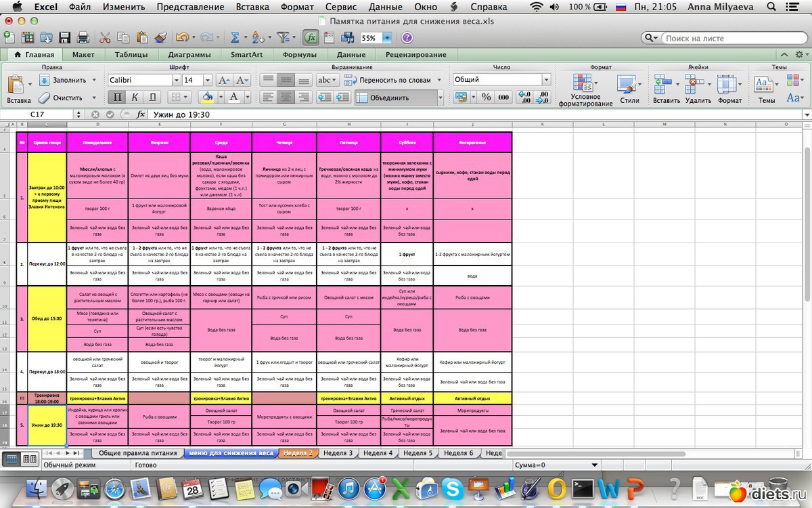The width and height of the screenshot is (812, 508).
Task: Click the percent style button
Action: [486, 98]
